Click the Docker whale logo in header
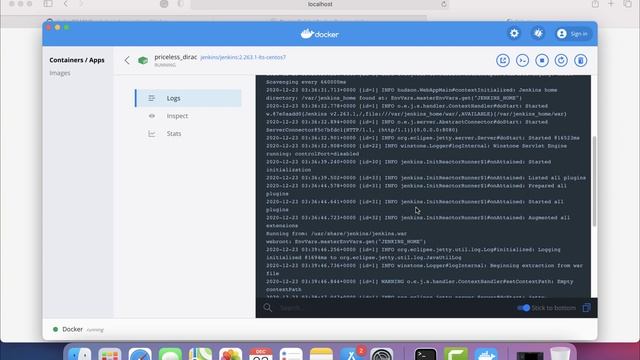 point(320,34)
